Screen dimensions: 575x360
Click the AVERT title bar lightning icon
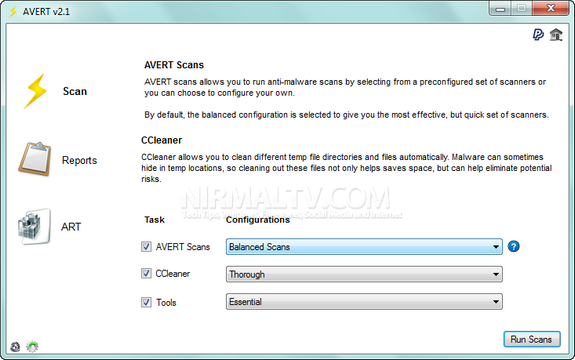13,12
